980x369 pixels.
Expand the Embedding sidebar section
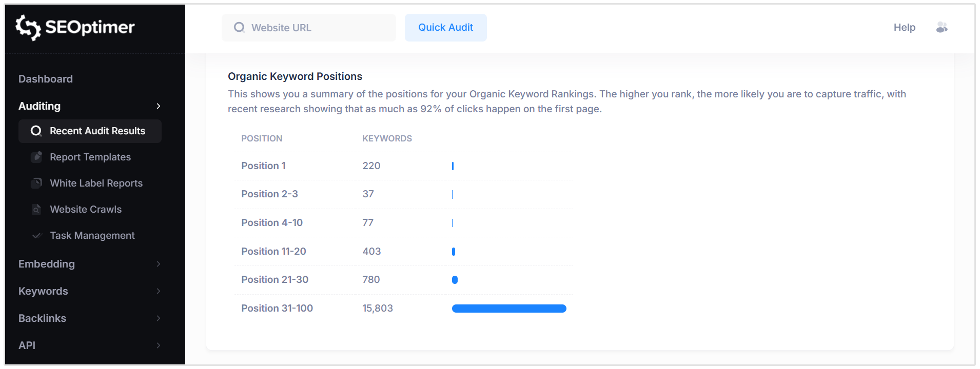click(159, 264)
